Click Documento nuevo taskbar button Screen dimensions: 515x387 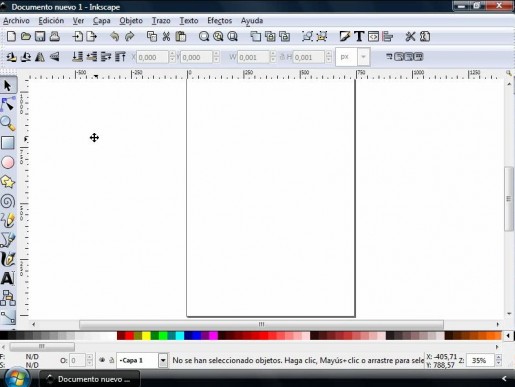(89, 379)
